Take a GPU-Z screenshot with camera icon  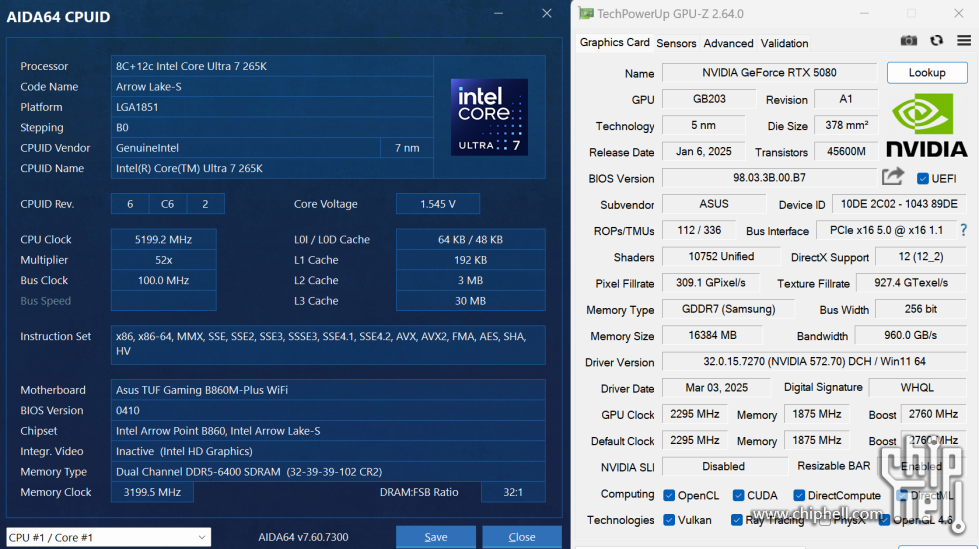(908, 41)
